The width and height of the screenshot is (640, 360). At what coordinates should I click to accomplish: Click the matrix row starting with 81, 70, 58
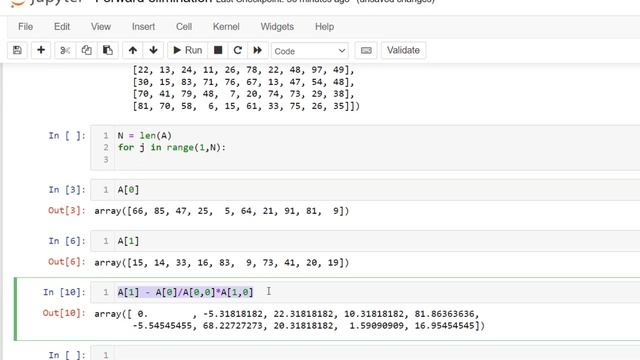pyautogui.click(x=246, y=106)
